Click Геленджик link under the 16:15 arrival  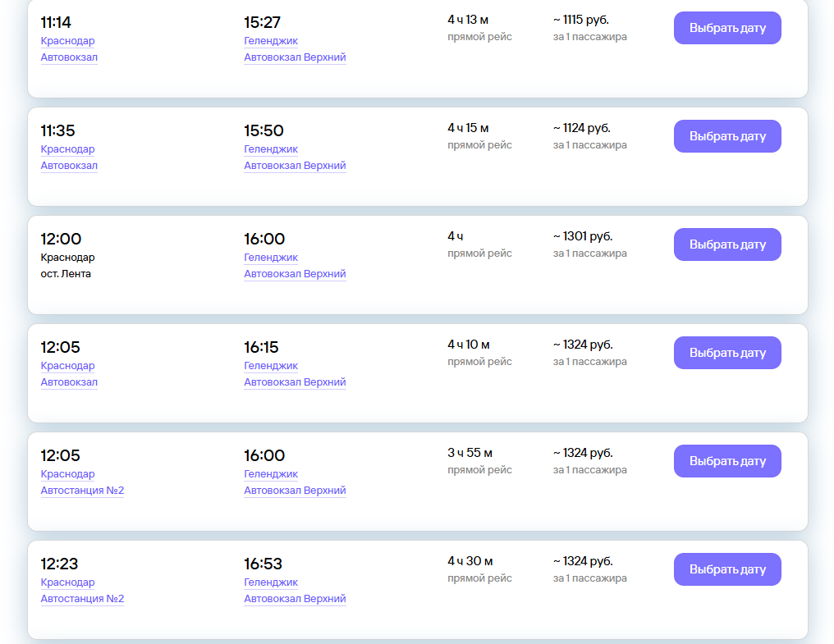pos(271,366)
